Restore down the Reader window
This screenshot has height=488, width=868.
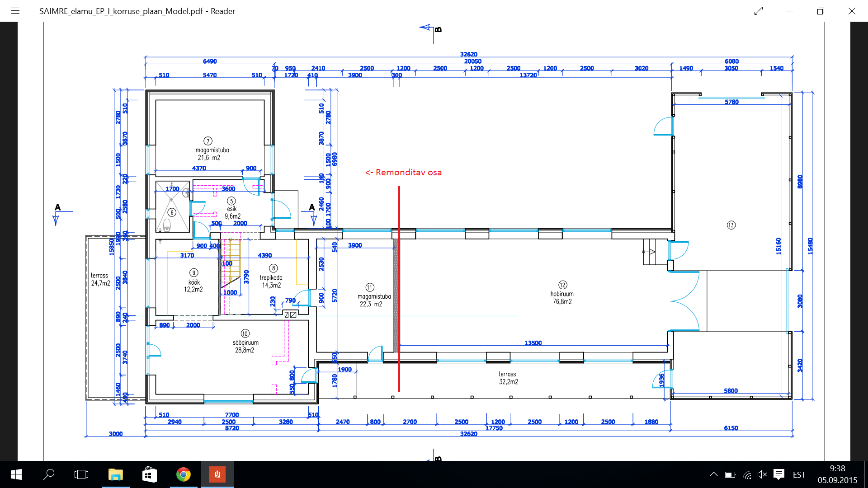pyautogui.click(x=821, y=11)
